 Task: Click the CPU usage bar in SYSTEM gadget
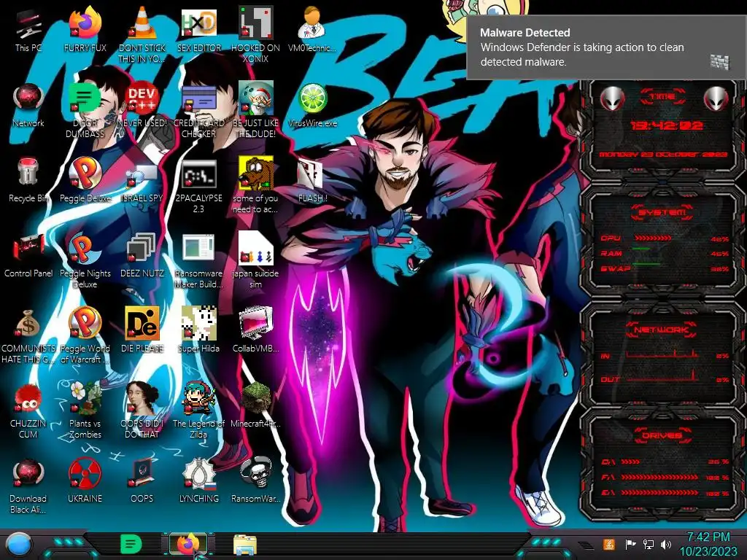pyautogui.click(x=653, y=238)
